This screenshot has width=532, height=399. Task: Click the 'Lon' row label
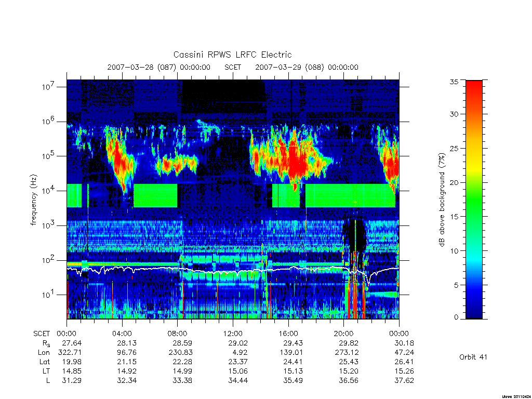44,353
